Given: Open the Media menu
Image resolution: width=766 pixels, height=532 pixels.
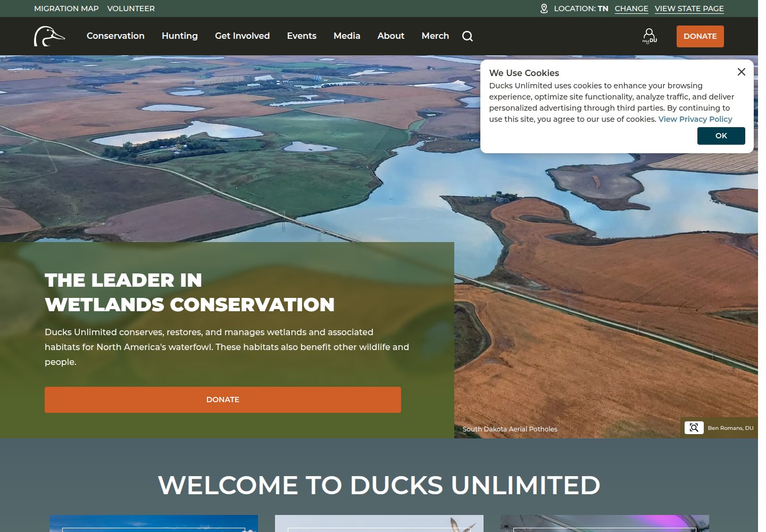Looking at the screenshot, I should coord(347,36).
